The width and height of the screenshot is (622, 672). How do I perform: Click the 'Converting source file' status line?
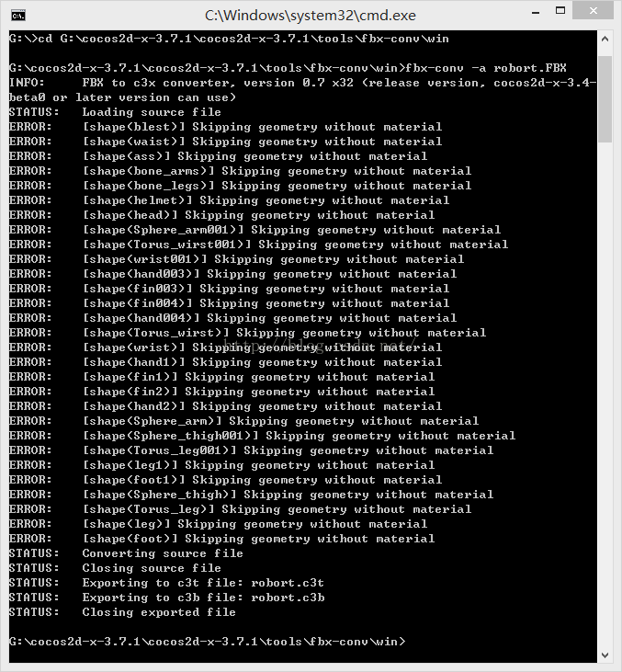[126, 553]
